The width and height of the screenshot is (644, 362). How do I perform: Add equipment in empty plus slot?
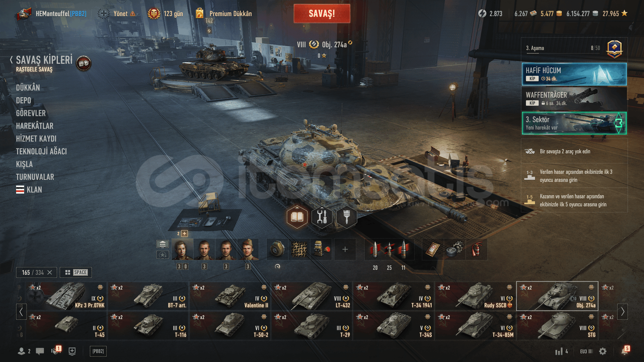(345, 249)
